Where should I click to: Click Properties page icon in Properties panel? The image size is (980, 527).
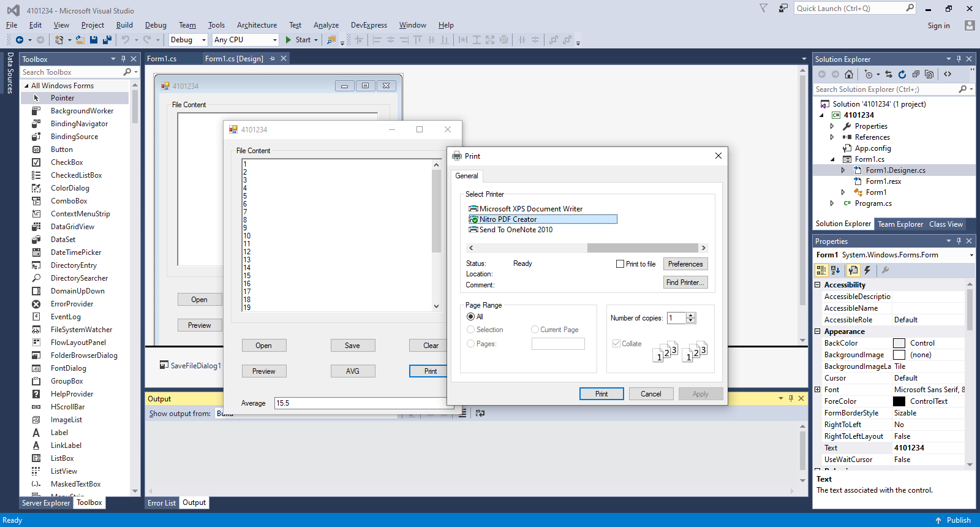(x=853, y=270)
